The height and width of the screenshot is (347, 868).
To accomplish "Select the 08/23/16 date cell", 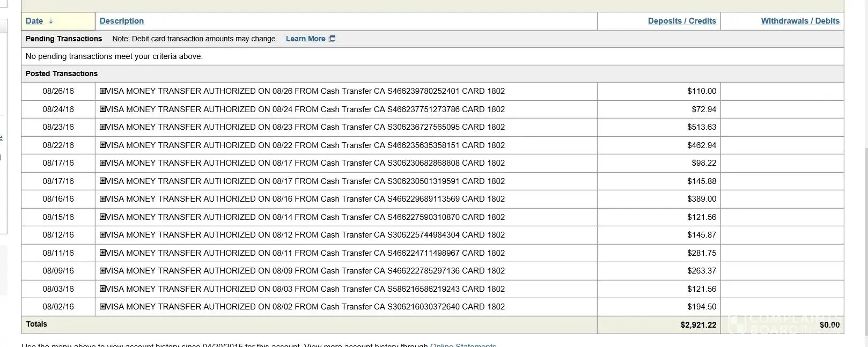I will click(x=58, y=127).
